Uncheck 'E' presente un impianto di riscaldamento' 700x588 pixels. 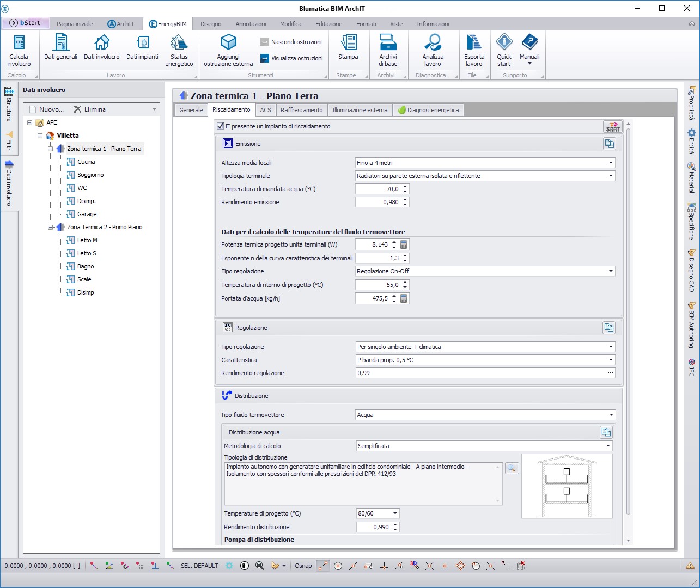click(x=221, y=126)
